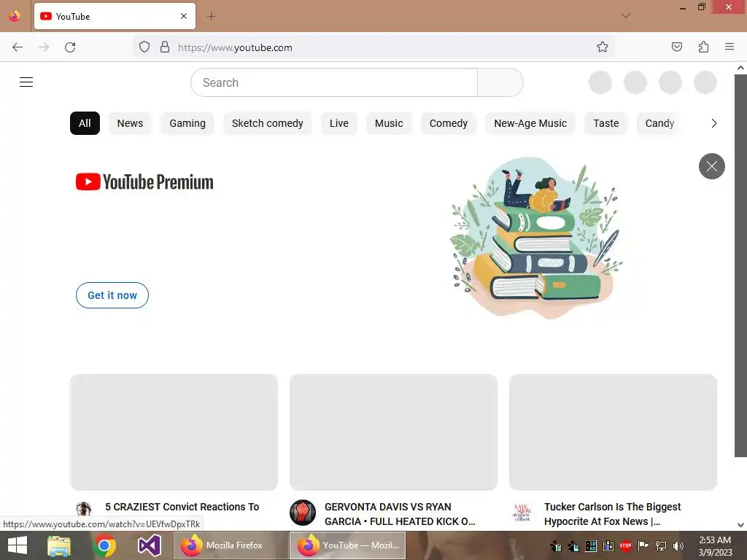
Task: Launch Google Chrome from the taskbar
Action: click(104, 545)
